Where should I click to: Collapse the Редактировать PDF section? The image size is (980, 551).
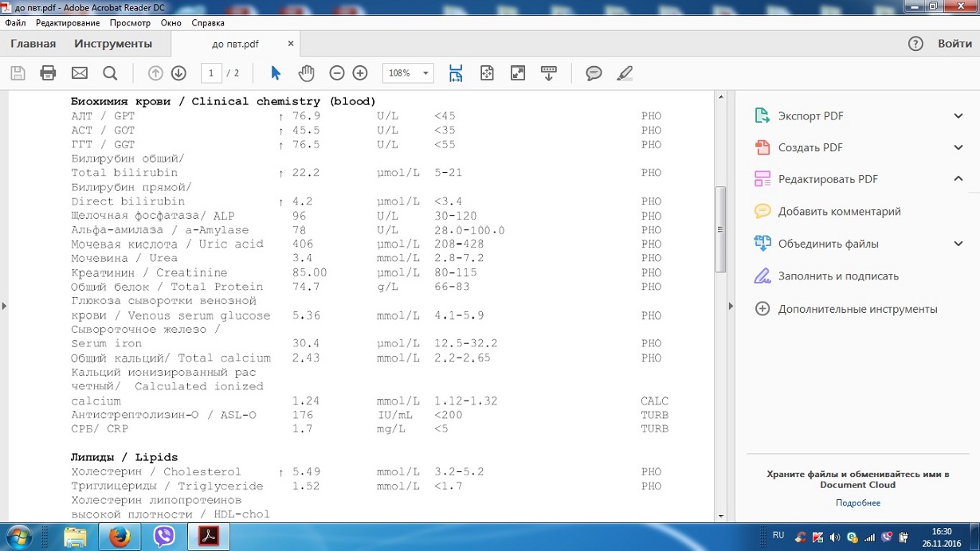click(x=958, y=179)
